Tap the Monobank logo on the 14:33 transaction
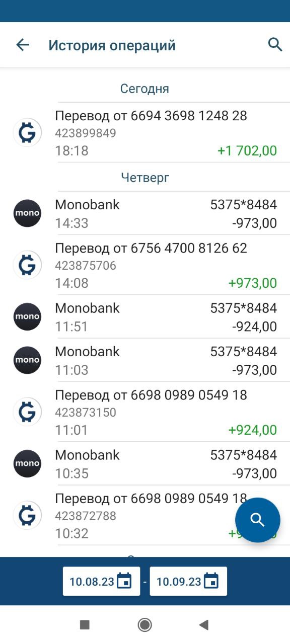 coord(27,213)
